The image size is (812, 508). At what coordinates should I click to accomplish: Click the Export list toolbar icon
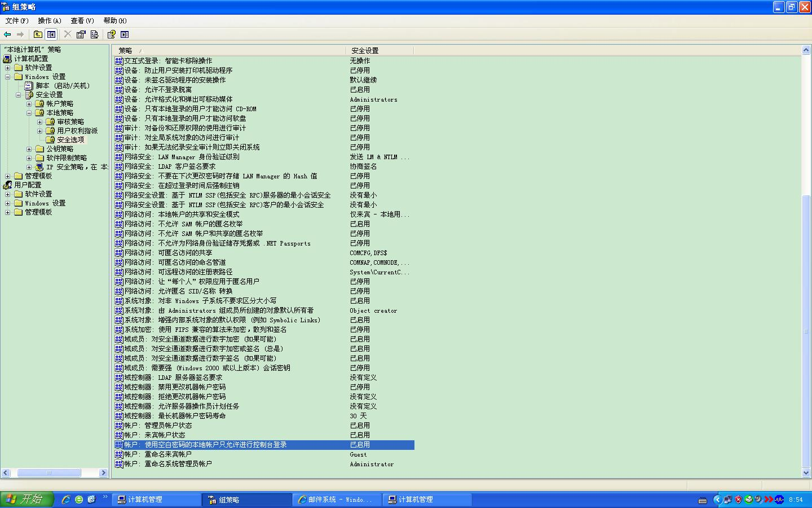click(95, 34)
